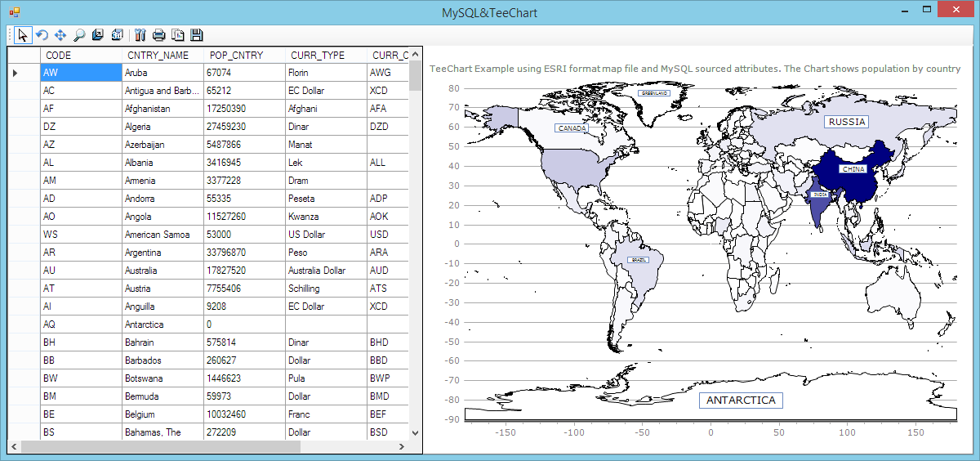Click the Anguilla cell
Image resolution: width=980 pixels, height=461 pixels.
[x=163, y=307]
